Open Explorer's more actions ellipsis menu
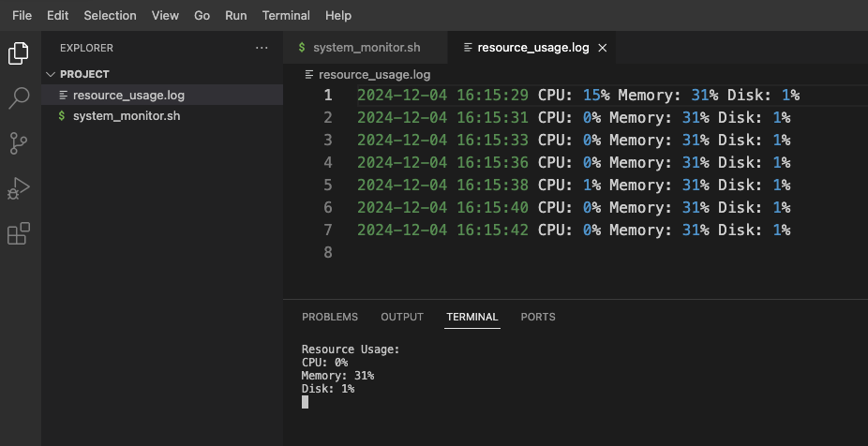Viewport: 868px width, 446px height. pos(262,48)
